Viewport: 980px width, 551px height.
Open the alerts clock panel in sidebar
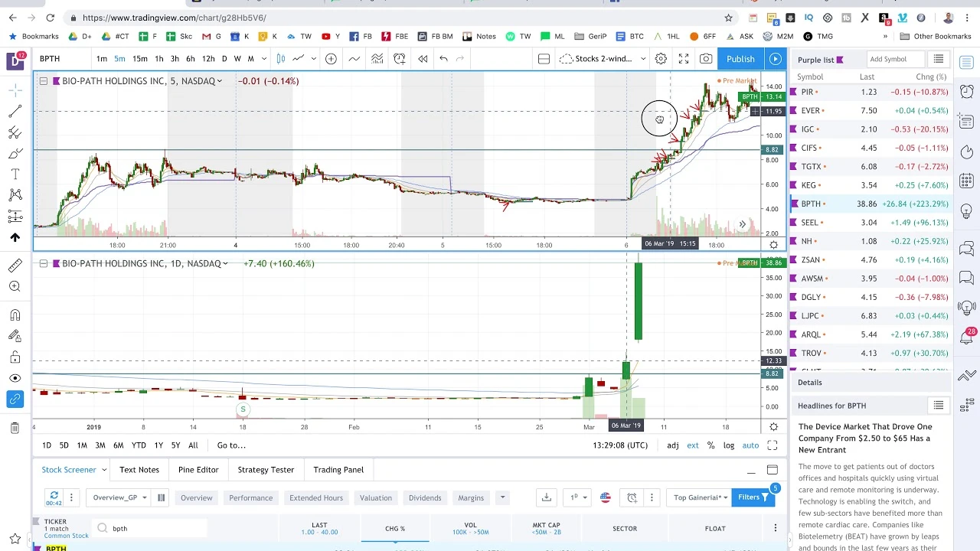(x=966, y=91)
